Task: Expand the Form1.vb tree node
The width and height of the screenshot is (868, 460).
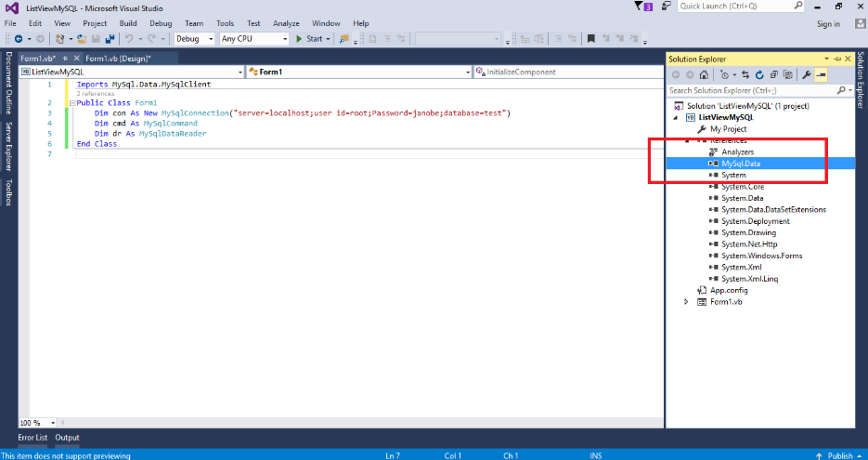Action: coord(686,302)
